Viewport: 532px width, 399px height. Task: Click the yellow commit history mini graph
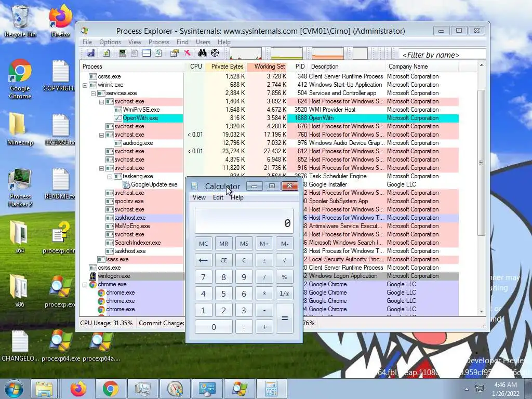point(287,54)
